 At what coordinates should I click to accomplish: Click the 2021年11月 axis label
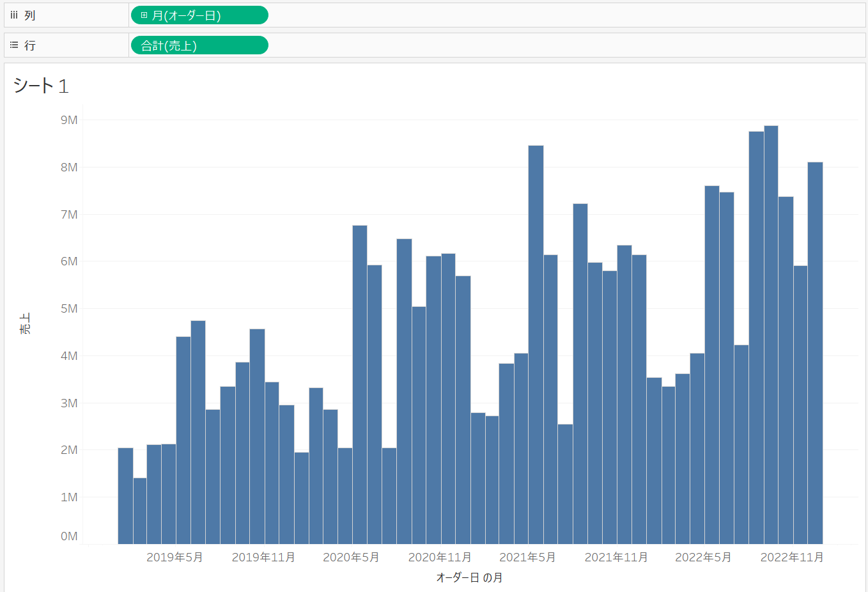click(x=616, y=557)
